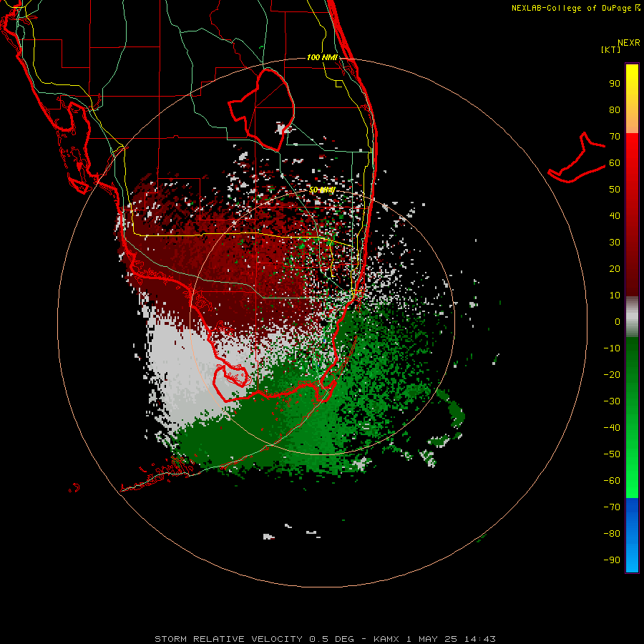
Task: Click the red island outline east of Florida
Action: pyautogui.click(x=577, y=158)
